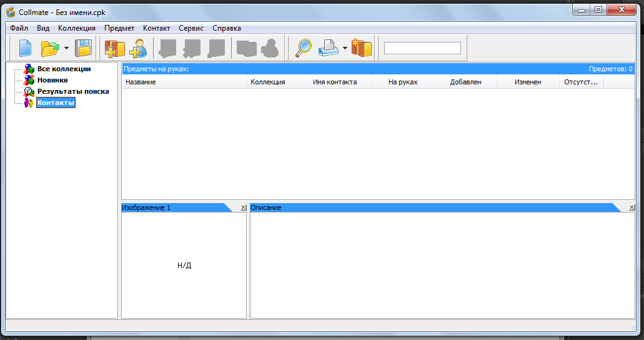
Task: Close the Описание panel
Action: (632, 207)
